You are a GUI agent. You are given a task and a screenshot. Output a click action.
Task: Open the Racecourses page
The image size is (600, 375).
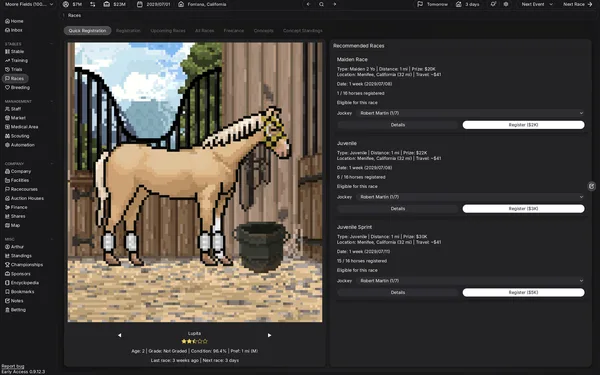(21, 189)
